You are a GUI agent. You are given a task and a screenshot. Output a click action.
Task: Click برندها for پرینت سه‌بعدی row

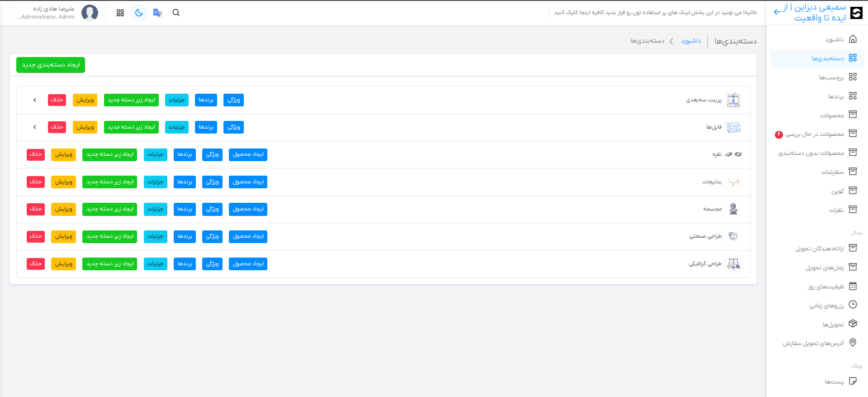pyautogui.click(x=206, y=100)
